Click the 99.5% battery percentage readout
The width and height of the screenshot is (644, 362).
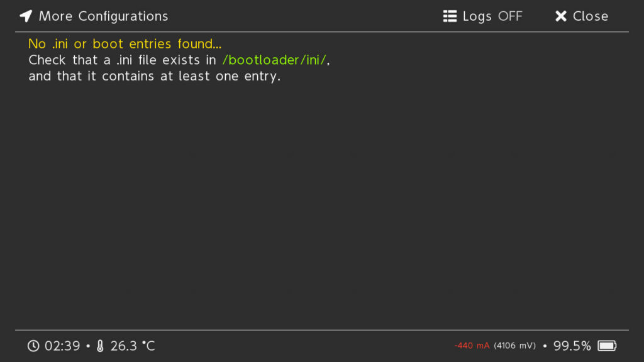(573, 346)
